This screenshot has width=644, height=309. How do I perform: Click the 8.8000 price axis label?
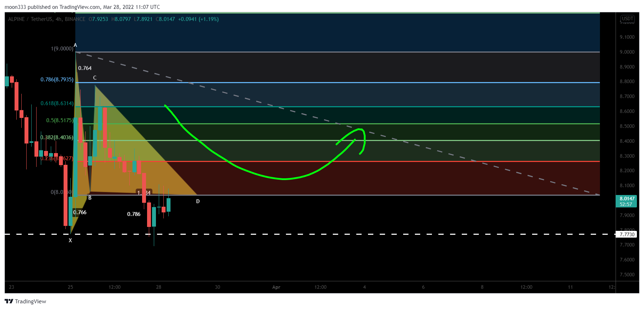(627, 81)
